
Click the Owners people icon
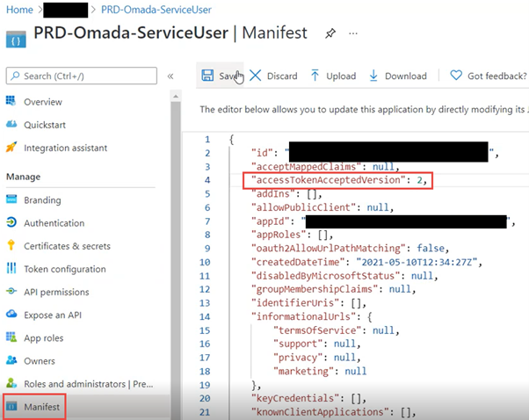click(x=11, y=360)
